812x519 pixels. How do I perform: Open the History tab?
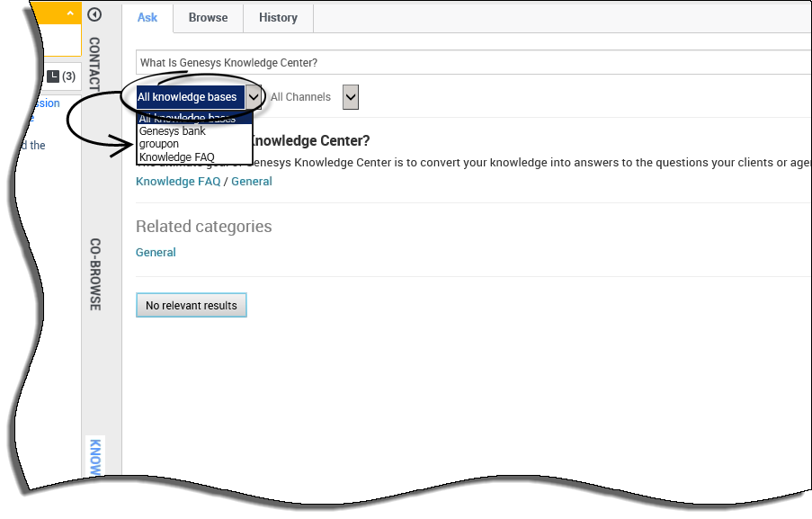pos(277,17)
